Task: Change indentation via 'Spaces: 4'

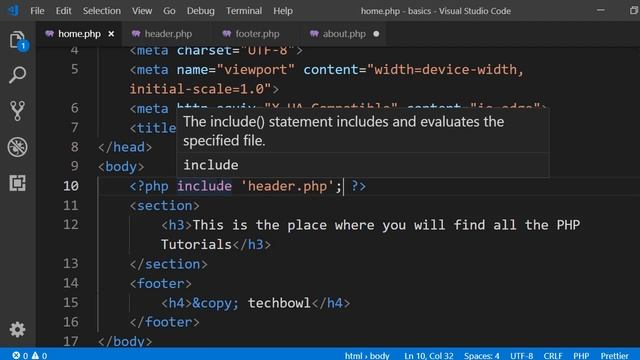Action: [x=482, y=356]
